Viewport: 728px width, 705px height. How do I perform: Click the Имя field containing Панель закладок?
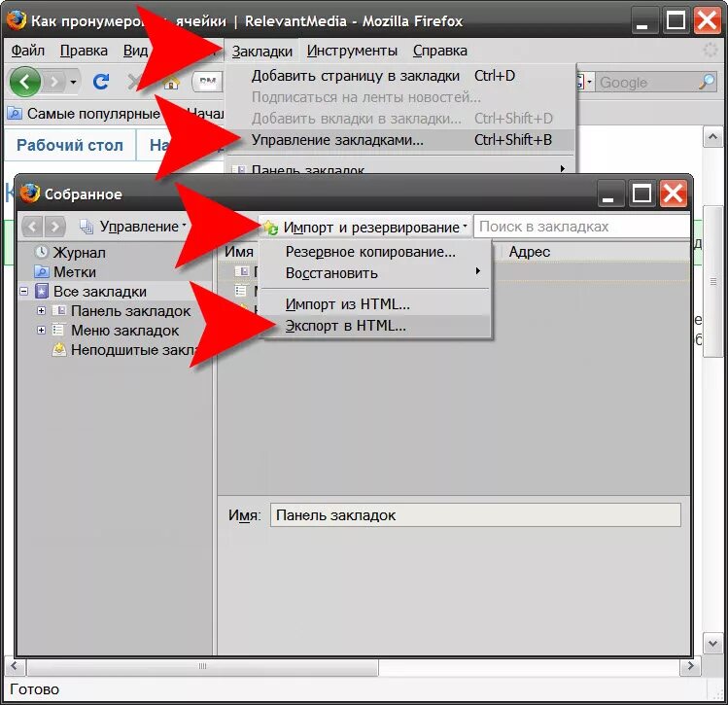coord(475,515)
